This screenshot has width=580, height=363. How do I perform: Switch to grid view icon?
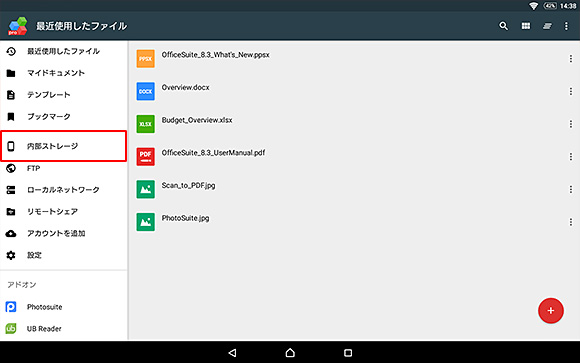[526, 26]
